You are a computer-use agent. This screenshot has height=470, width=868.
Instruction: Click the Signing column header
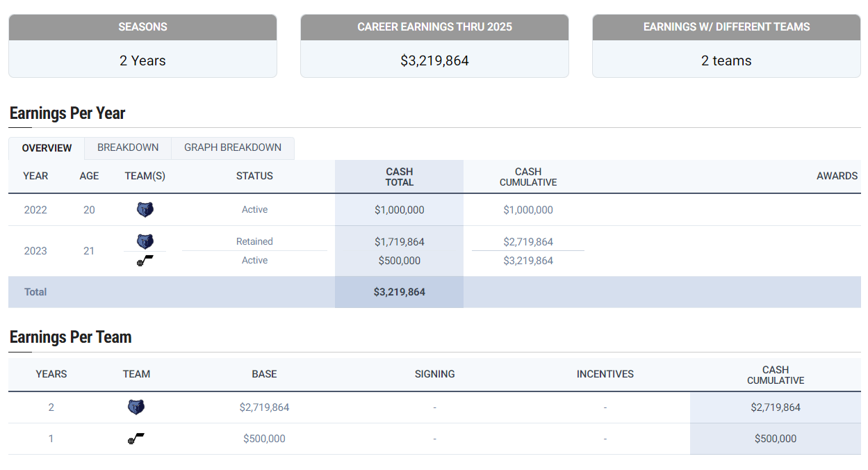pos(434,374)
